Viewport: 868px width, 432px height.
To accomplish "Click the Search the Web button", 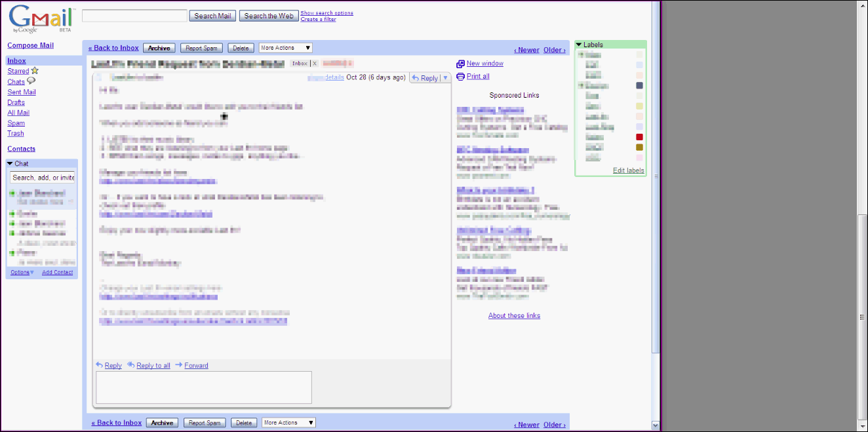I will pyautogui.click(x=269, y=16).
